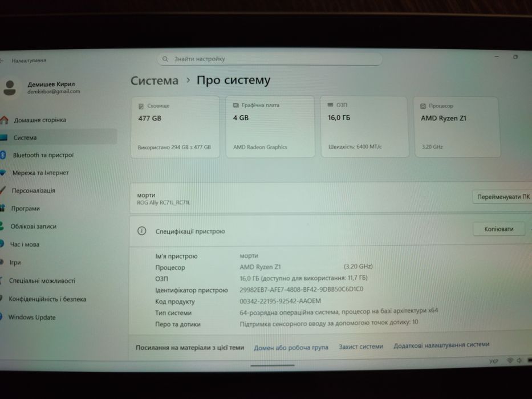Click Перейменувати ПК button
532x399 pixels.
point(503,197)
